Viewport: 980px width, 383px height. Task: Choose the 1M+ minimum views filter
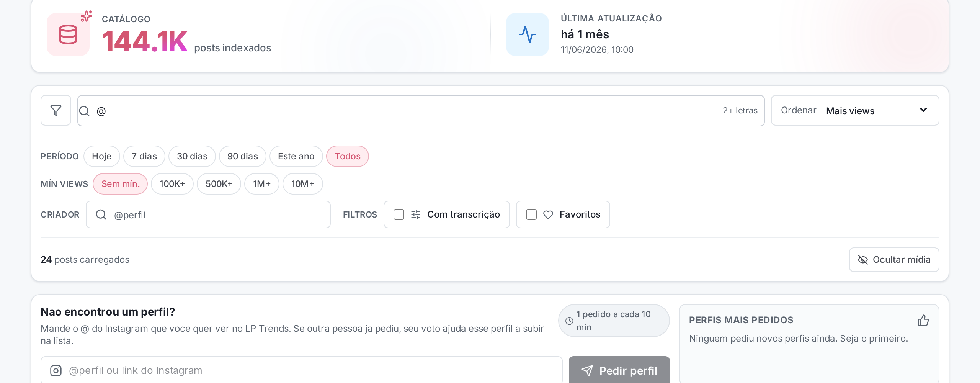[262, 184]
